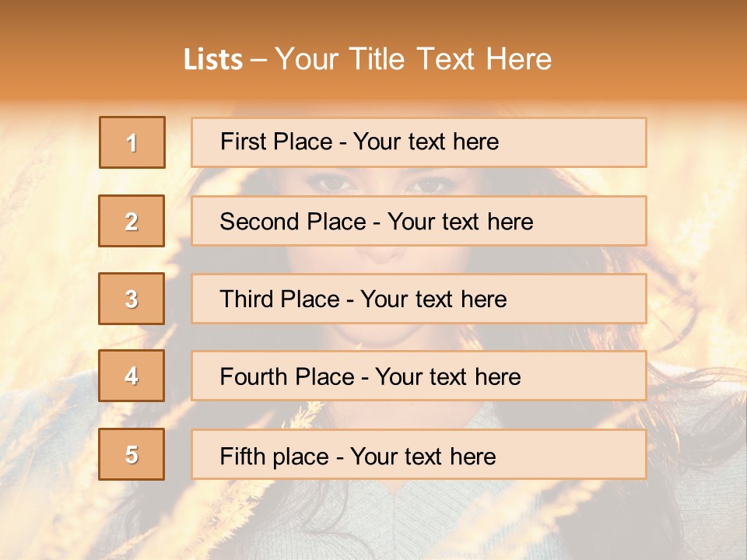Select the "Second Place - Your text here" box
The width and height of the screenshot is (747, 560).
[419, 221]
